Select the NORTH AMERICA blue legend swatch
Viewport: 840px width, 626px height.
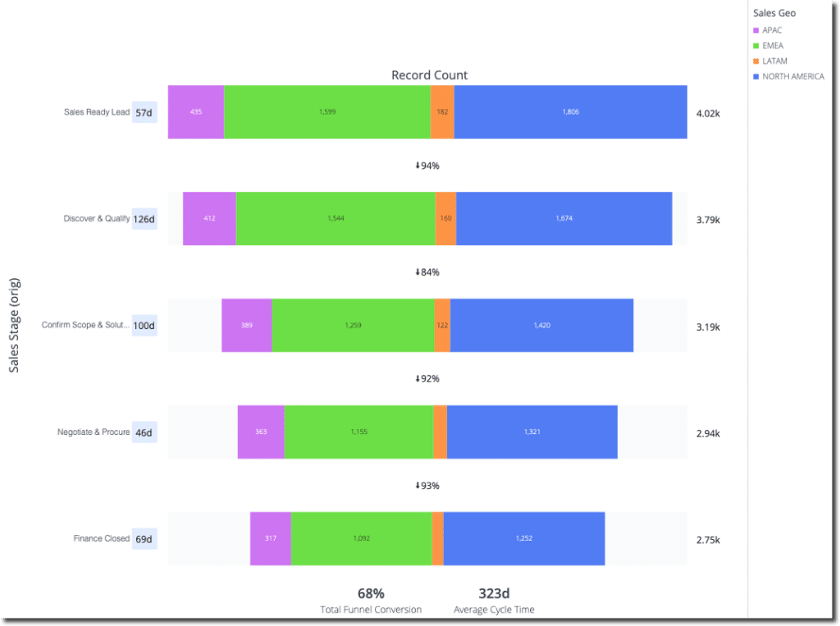tap(756, 76)
